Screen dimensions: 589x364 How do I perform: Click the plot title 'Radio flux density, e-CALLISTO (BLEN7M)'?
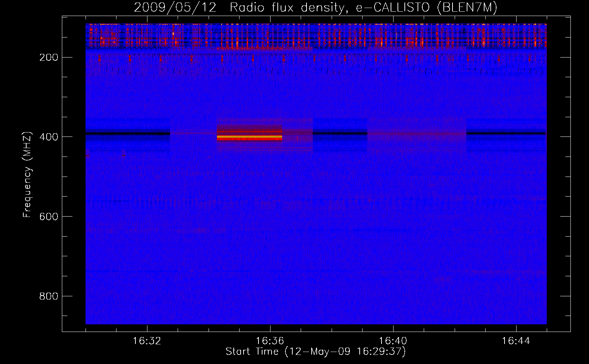pos(363,8)
